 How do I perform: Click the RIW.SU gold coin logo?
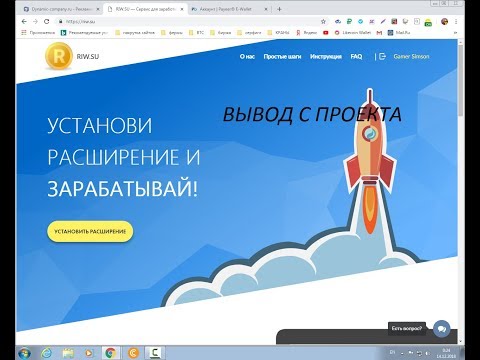pos(59,56)
